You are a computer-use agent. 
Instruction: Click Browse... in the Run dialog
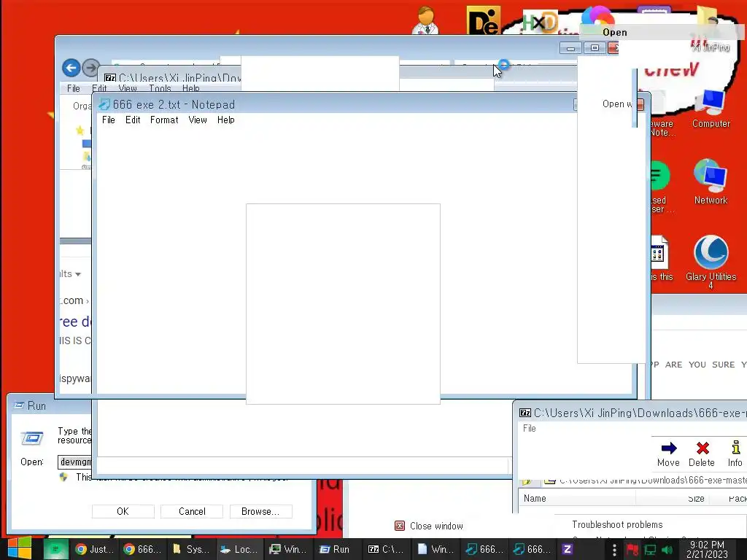260,511
